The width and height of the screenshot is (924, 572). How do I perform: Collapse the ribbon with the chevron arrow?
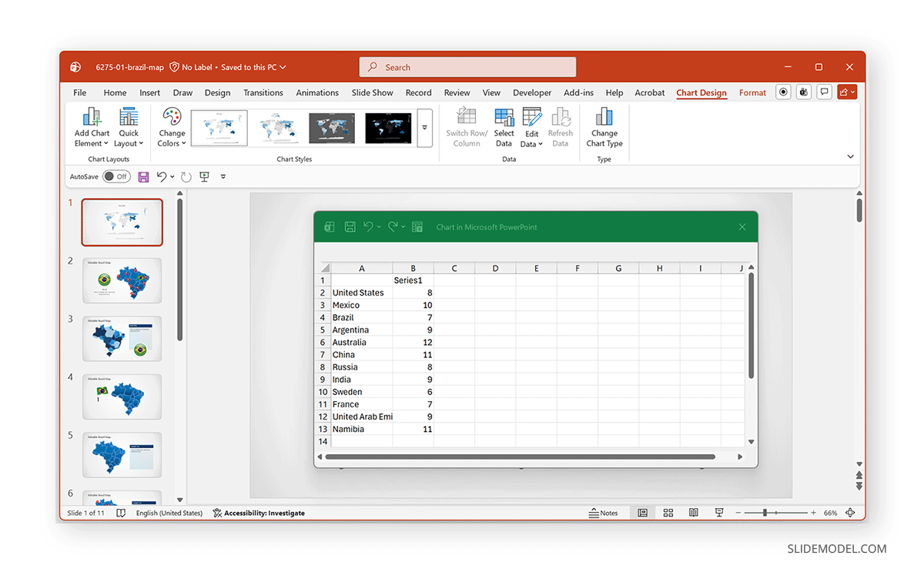point(851,156)
